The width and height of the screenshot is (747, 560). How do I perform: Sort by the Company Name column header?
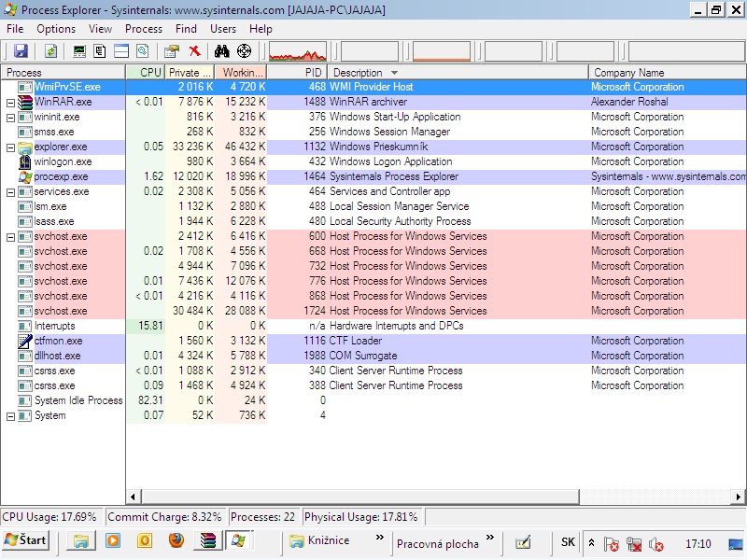(x=668, y=73)
